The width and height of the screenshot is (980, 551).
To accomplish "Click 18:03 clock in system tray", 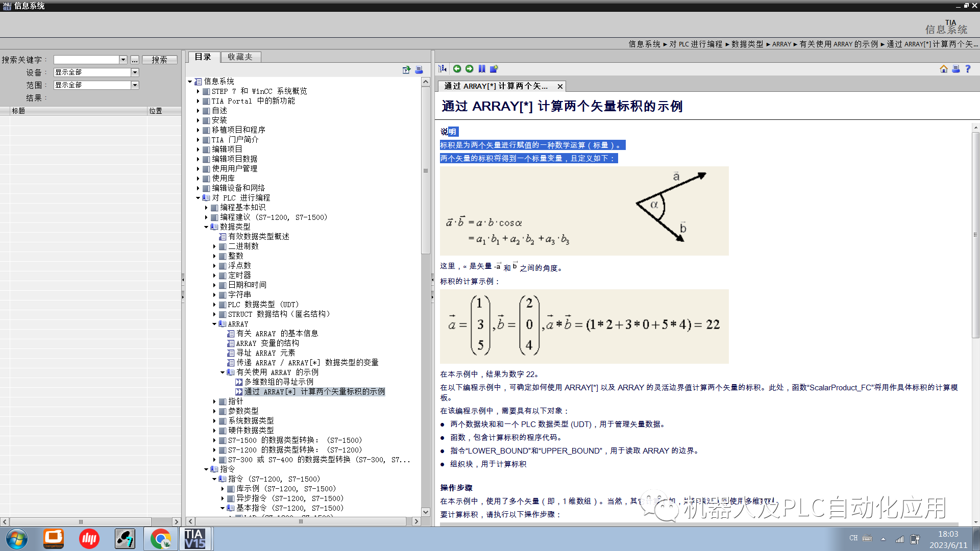I will point(948,534).
